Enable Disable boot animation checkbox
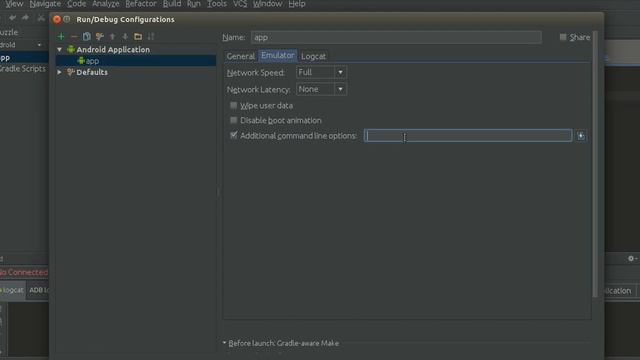Image resolution: width=640 pixels, height=360 pixels. [x=233, y=120]
